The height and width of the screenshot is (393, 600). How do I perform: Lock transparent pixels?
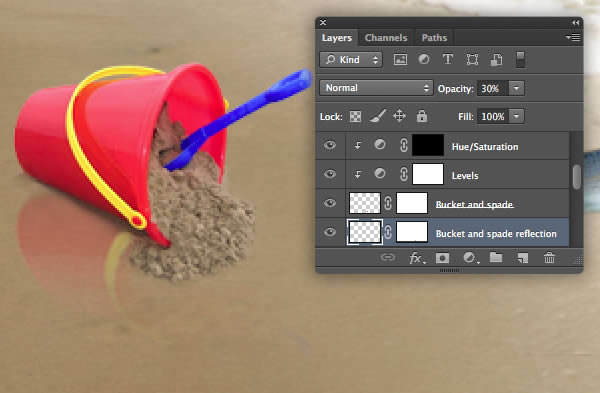[355, 116]
